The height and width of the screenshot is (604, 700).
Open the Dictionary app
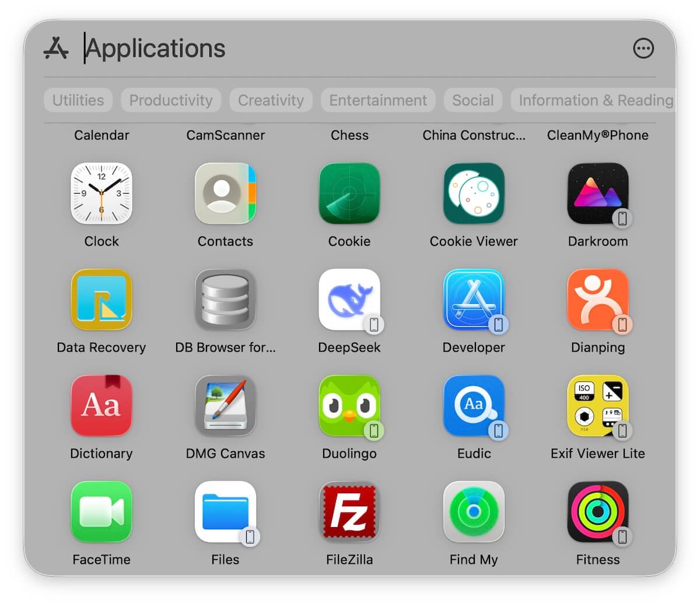tap(101, 406)
